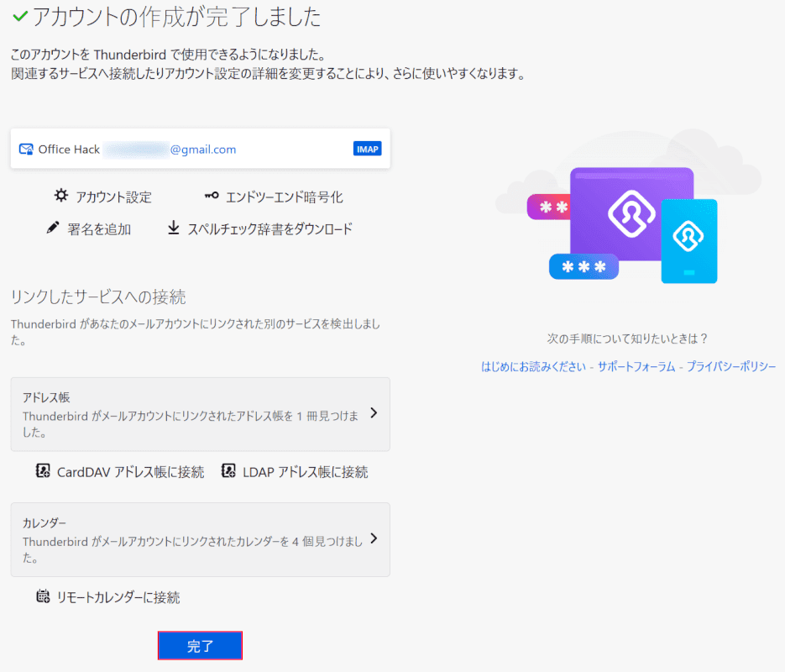Choose スペルチェック辞書をダウンロード
Screen dimensions: 785x672
click(x=270, y=228)
